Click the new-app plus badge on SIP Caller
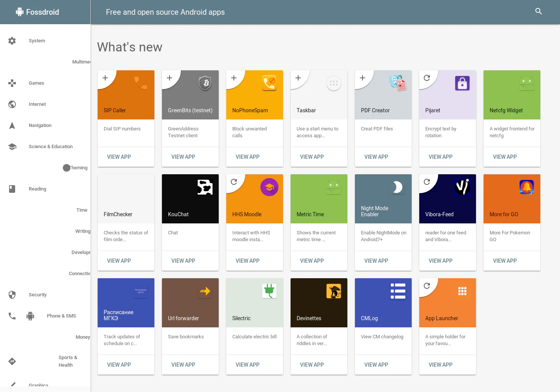The width and height of the screenshot is (560, 392). [x=105, y=78]
